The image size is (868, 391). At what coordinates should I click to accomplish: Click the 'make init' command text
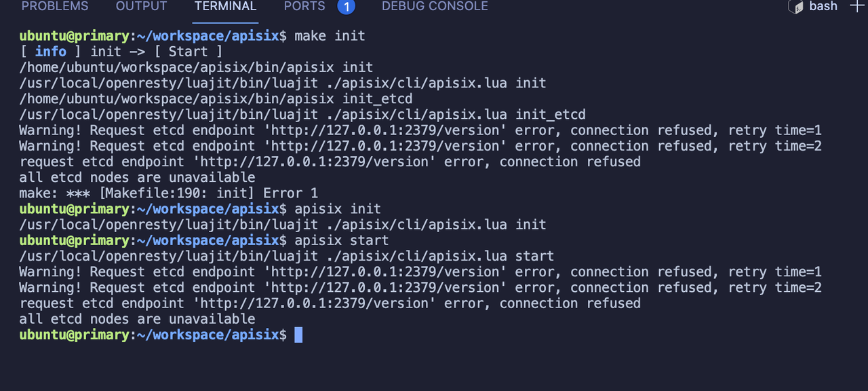click(x=330, y=36)
